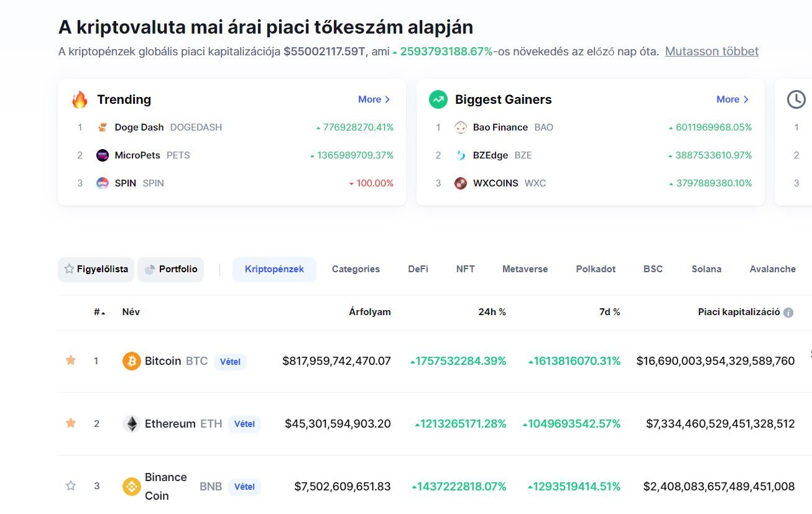Click the clock icon of the third card

[796, 99]
